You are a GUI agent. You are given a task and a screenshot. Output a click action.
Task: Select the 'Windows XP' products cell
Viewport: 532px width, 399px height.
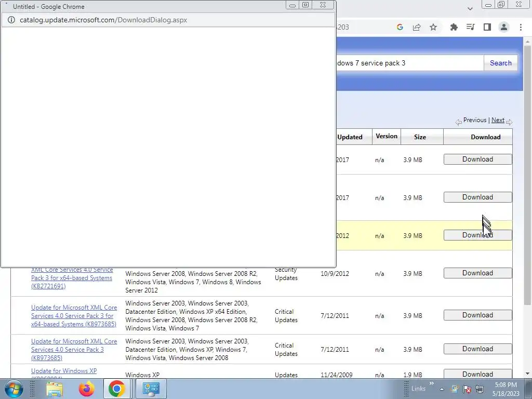point(142,375)
